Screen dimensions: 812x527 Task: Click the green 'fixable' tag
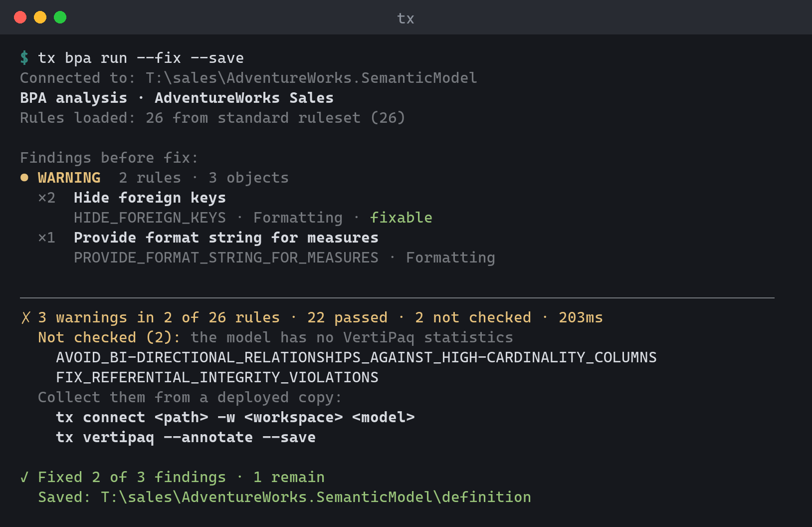401,218
